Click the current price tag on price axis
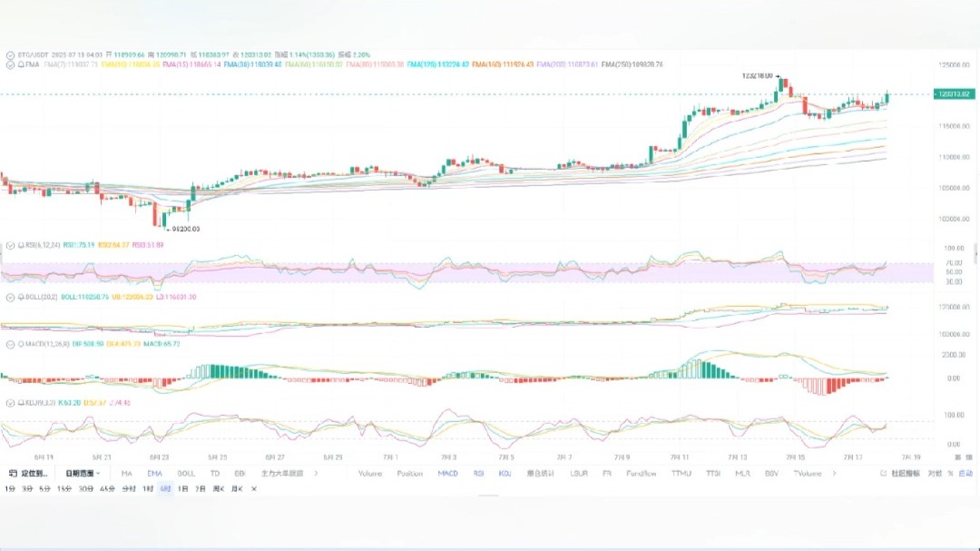The height and width of the screenshot is (551, 980). [954, 94]
